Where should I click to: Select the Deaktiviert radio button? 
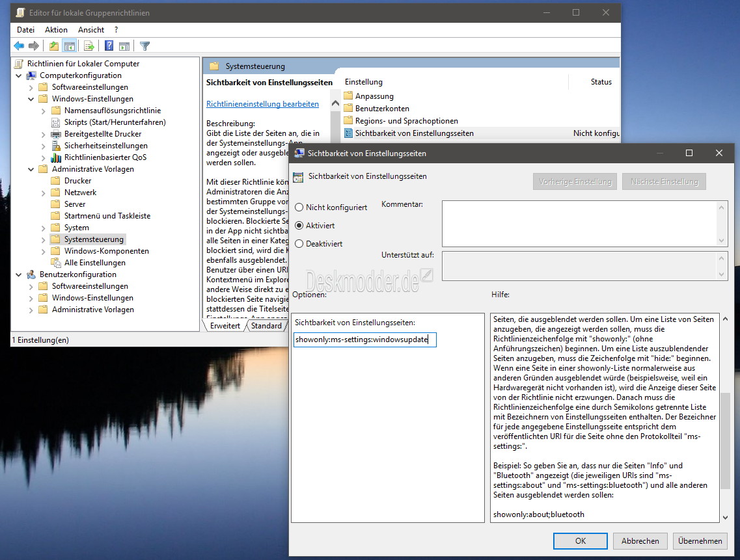click(x=299, y=243)
